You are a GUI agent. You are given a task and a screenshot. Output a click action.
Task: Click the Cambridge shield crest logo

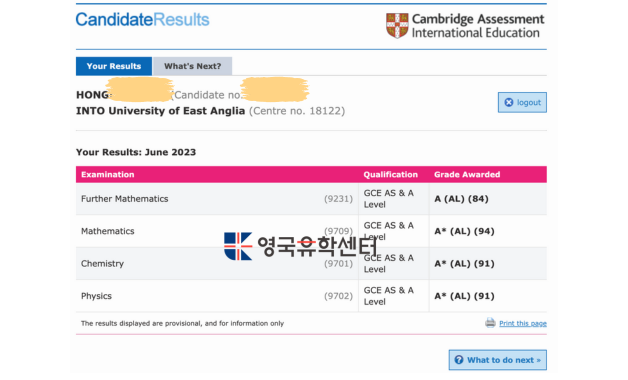pos(397,26)
